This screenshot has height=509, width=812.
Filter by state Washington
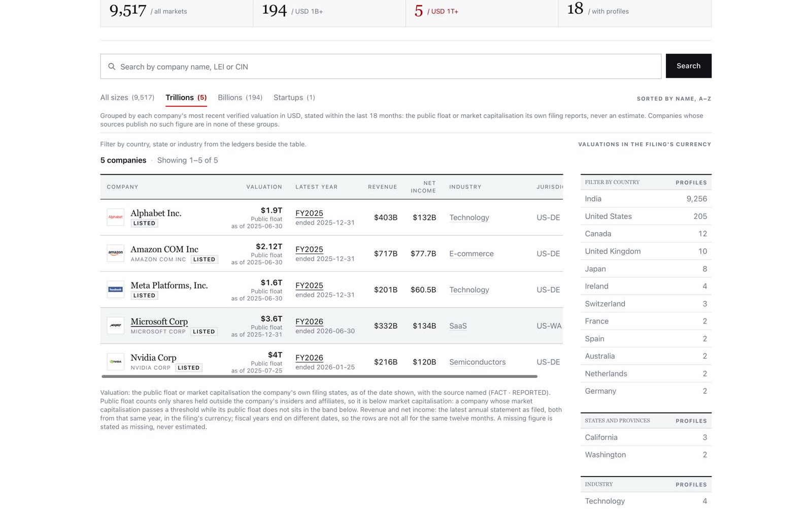[x=646, y=455]
